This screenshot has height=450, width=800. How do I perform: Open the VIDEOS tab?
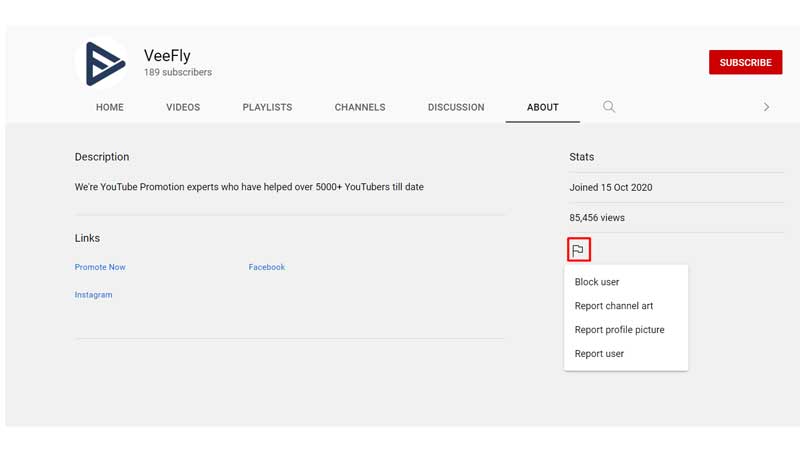(x=183, y=107)
